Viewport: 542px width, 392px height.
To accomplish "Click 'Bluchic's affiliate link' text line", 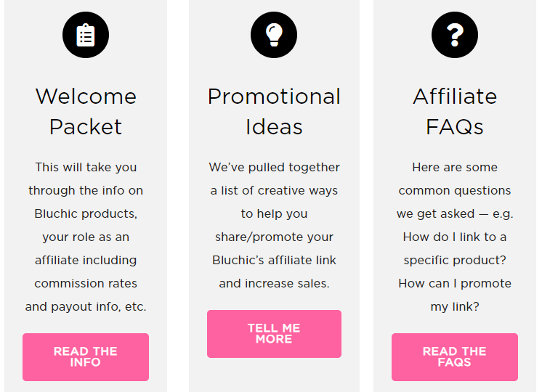I will [274, 260].
